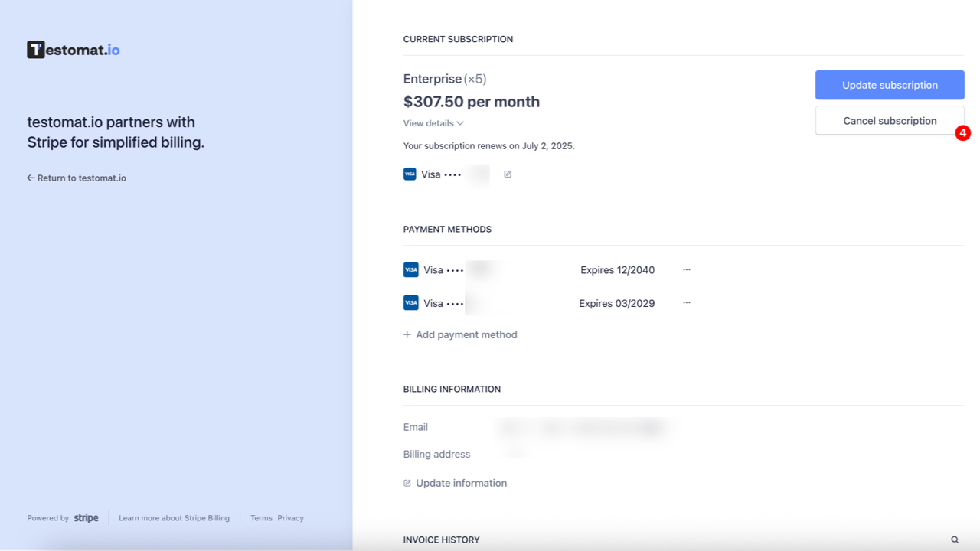
Task: Click the Stripe logo in footer
Action: (x=86, y=518)
